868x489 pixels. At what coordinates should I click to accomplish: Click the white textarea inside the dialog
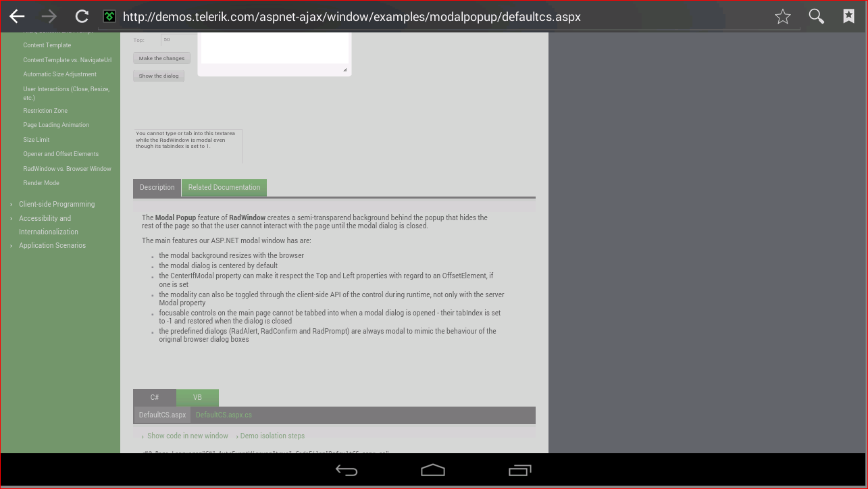click(275, 49)
